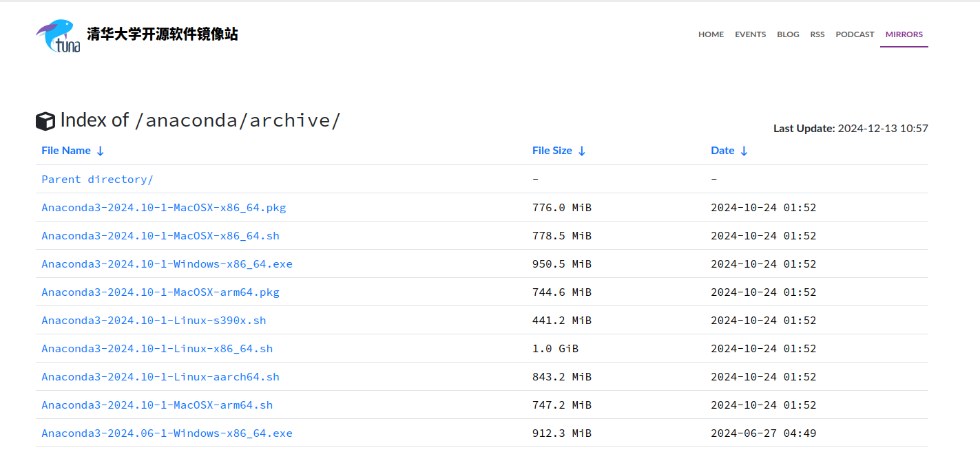Download Anaconda3-2024.10-1-MacOSX-x86_64.pkg

click(x=164, y=207)
